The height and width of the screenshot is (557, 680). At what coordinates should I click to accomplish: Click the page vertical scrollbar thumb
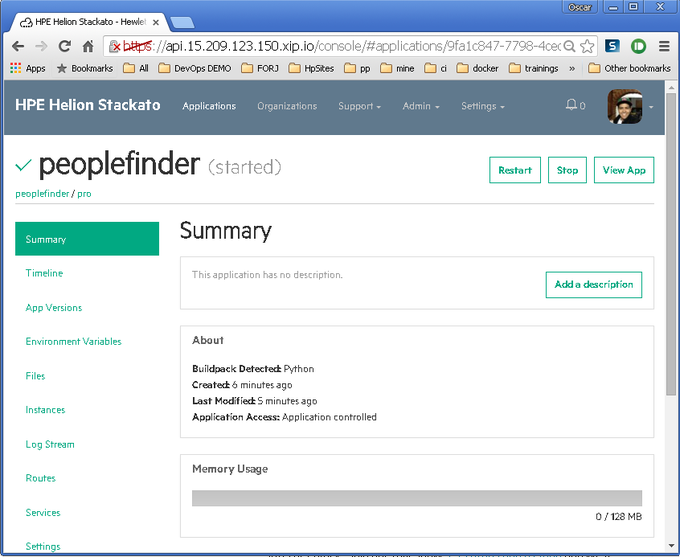pos(671,243)
